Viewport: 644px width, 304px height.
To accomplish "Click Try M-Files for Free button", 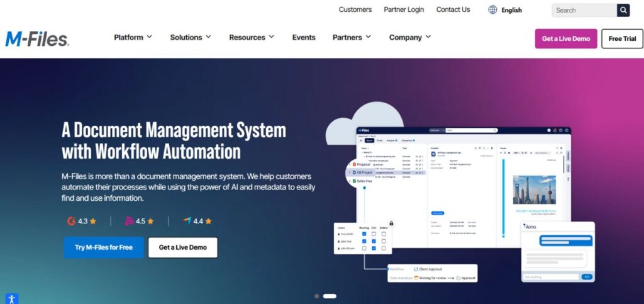I will pos(104,247).
